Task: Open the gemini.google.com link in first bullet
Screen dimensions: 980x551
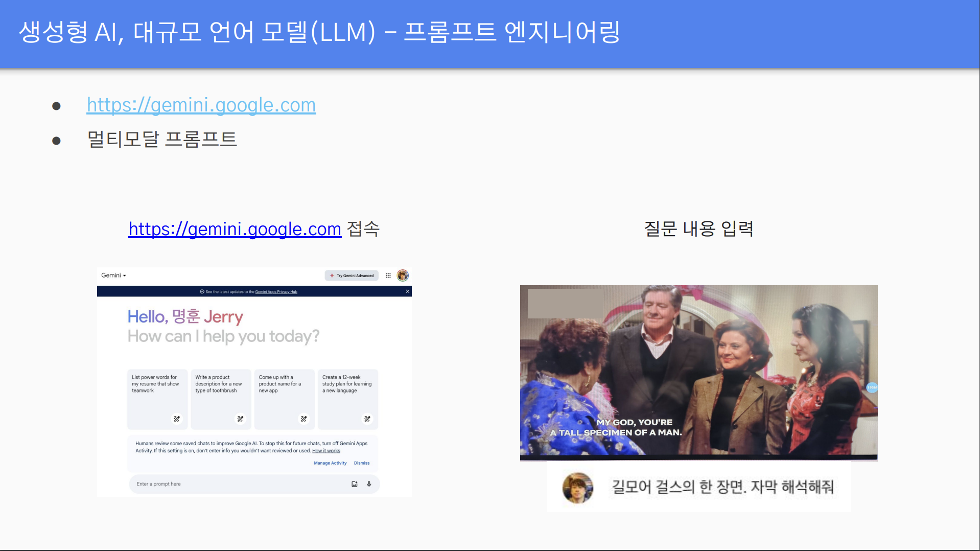Action: click(201, 105)
